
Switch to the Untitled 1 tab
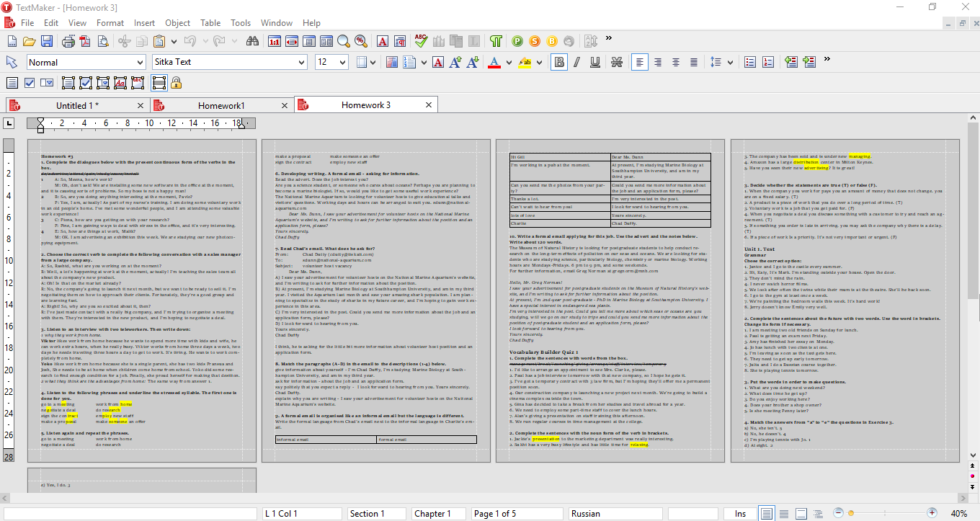pyautogui.click(x=77, y=106)
